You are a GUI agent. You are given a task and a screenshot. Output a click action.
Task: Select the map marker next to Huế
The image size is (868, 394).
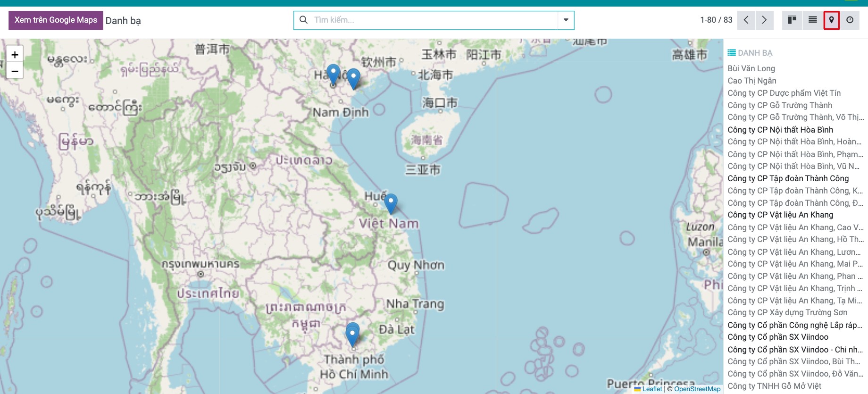[391, 204]
